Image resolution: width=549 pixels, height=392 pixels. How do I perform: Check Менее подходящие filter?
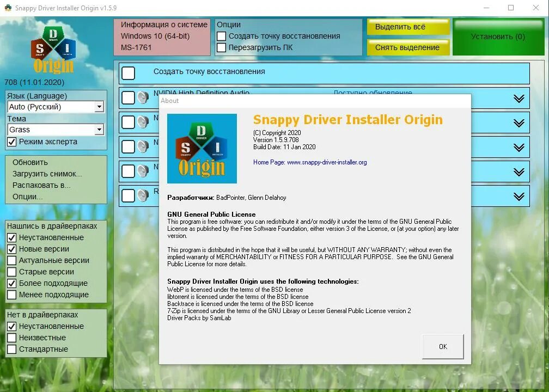click(x=12, y=295)
